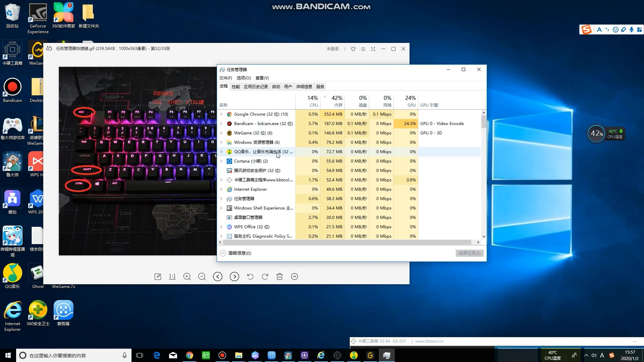
Task: Select 腾讯游戏安全保护 process row
Action: (349, 171)
